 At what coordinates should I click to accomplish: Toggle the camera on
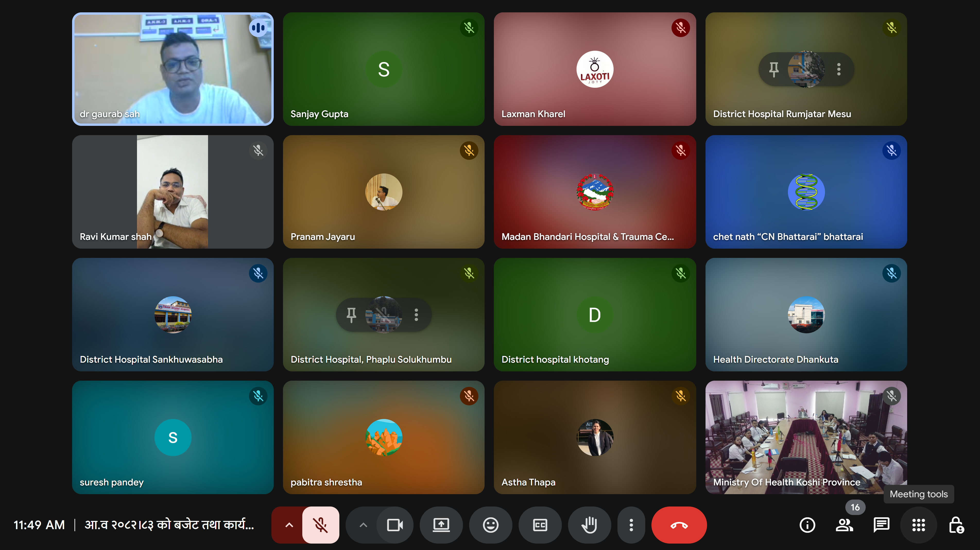click(394, 525)
